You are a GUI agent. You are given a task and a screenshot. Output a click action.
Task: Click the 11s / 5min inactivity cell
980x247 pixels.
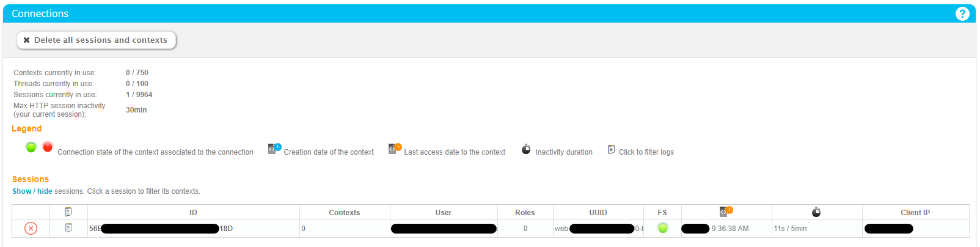[790, 229]
